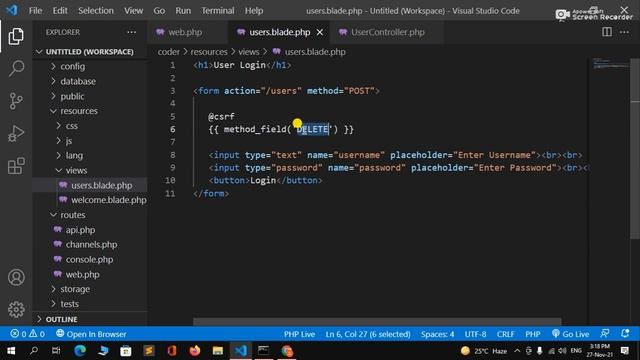
Task: Open console.php in routes folder
Action: click(89, 259)
